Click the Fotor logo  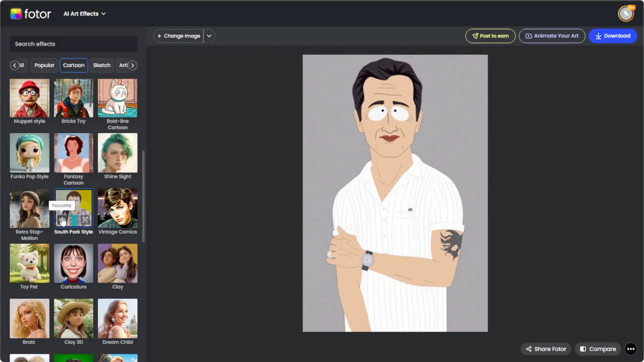(x=30, y=14)
